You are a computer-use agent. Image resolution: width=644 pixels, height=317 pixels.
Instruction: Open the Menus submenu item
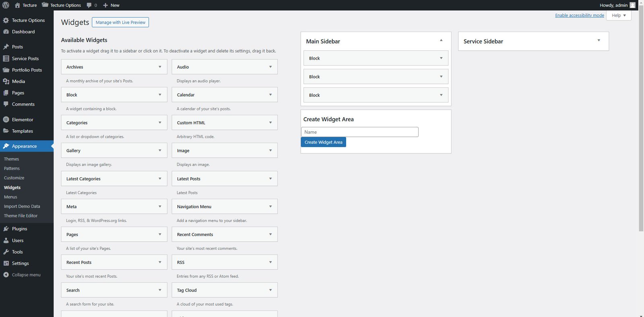10,197
